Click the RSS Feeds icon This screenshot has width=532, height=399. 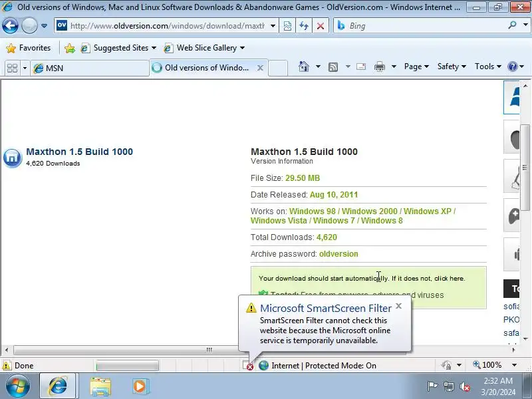click(x=333, y=67)
